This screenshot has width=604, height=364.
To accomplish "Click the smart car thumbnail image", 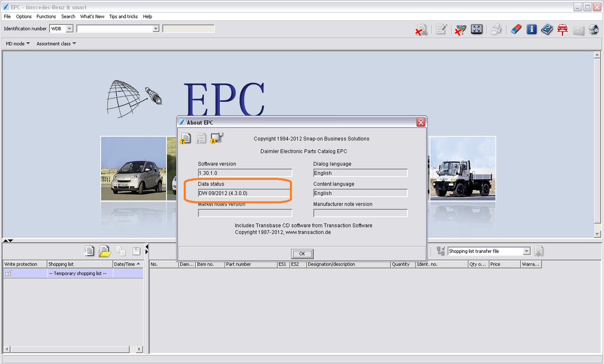I will click(x=134, y=168).
